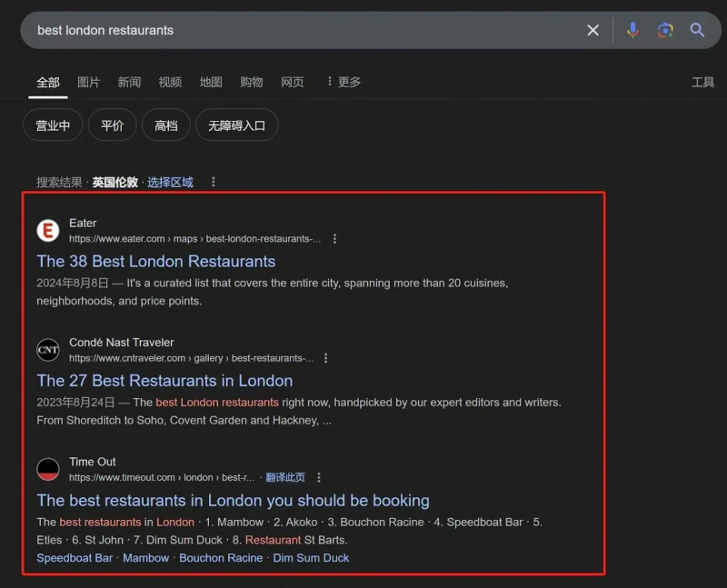Open Google Lens image search icon
This screenshot has height=588, width=727.
pos(665,31)
